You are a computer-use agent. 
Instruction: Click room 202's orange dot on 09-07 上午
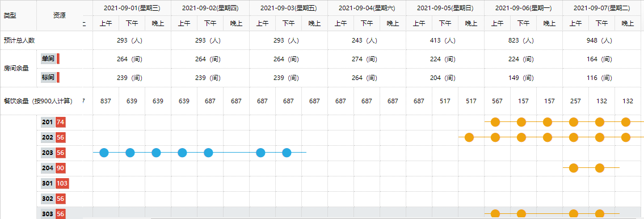pyautogui.click(x=574, y=137)
